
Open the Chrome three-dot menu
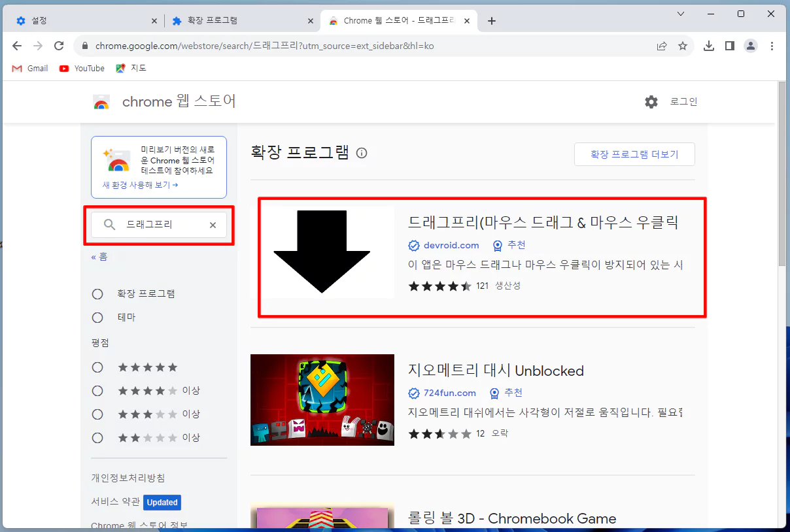772,46
